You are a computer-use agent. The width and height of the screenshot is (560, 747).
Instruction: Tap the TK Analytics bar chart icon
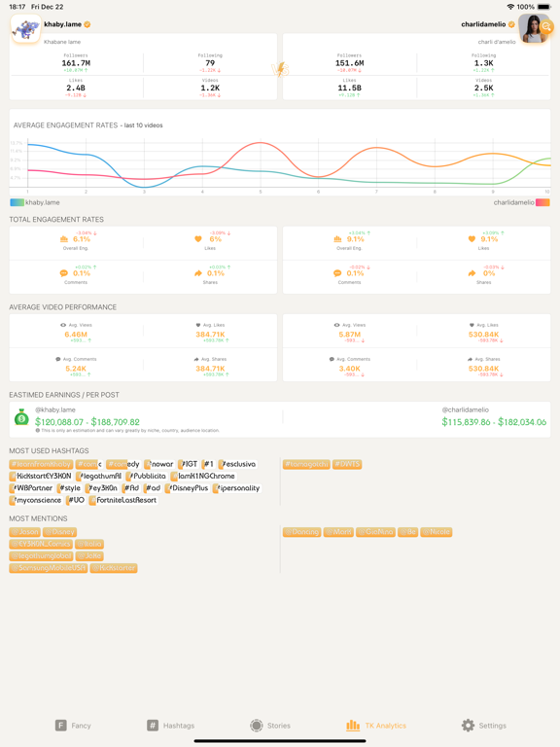353,726
